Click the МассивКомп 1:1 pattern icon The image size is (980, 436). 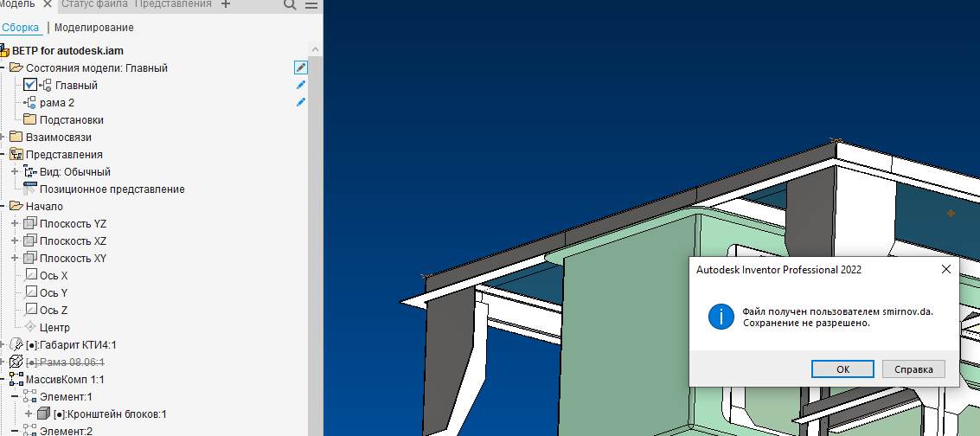pyautogui.click(x=16, y=379)
